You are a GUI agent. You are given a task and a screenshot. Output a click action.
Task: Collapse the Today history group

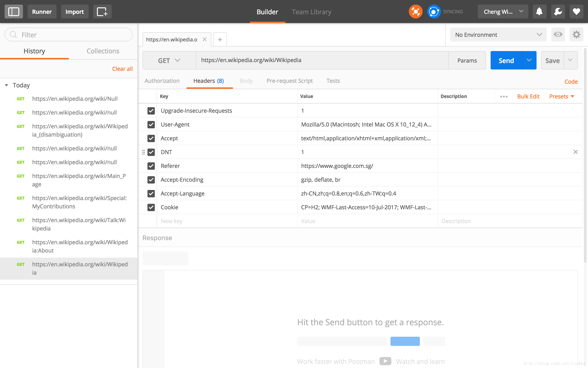coord(7,85)
